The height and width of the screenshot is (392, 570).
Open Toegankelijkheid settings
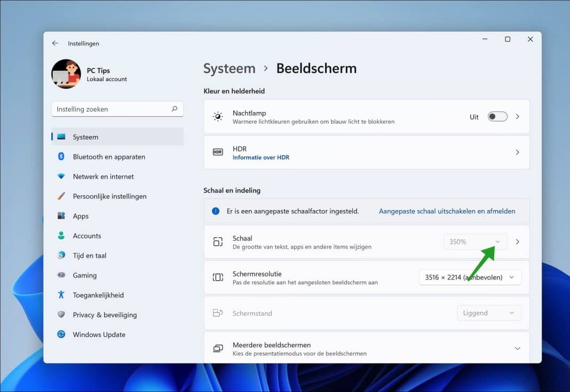(98, 294)
